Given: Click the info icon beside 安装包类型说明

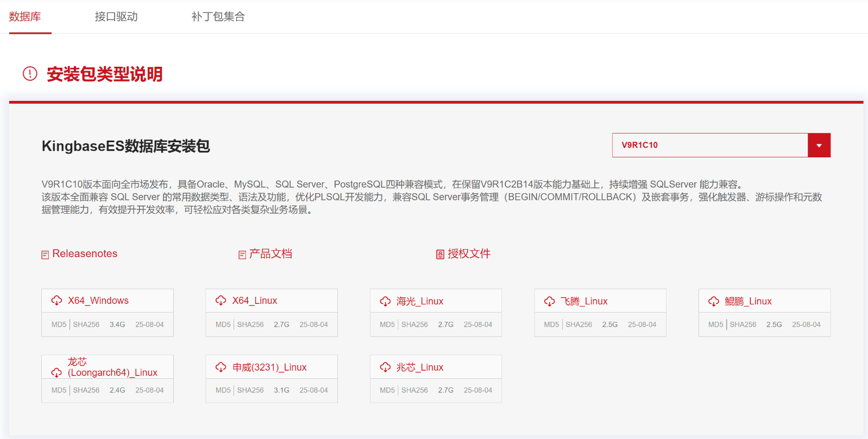Looking at the screenshot, I should tap(30, 74).
